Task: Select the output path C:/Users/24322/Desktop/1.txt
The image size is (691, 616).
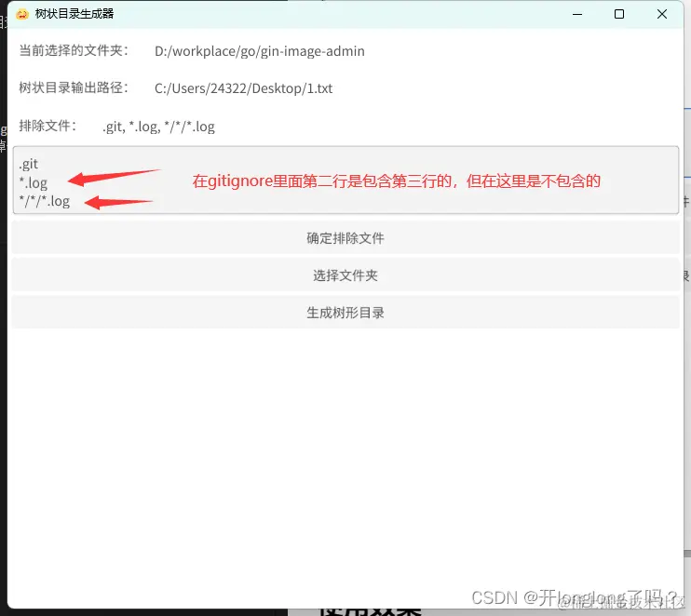Action: [x=243, y=88]
